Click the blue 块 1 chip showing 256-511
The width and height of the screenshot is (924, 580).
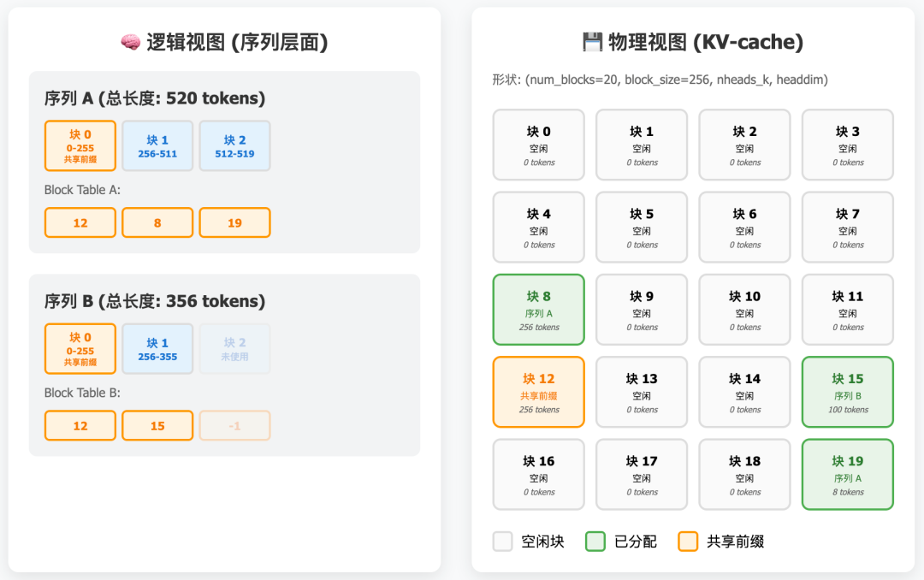[x=157, y=145]
